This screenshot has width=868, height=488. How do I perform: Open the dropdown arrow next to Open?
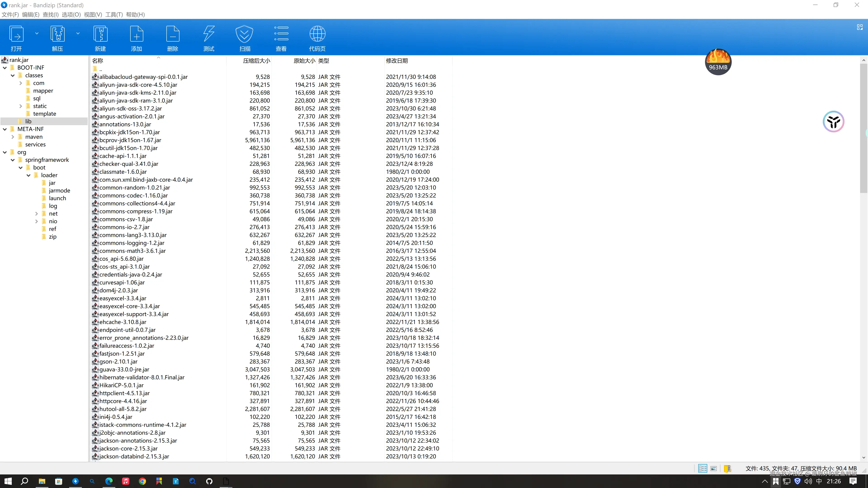coord(37,33)
